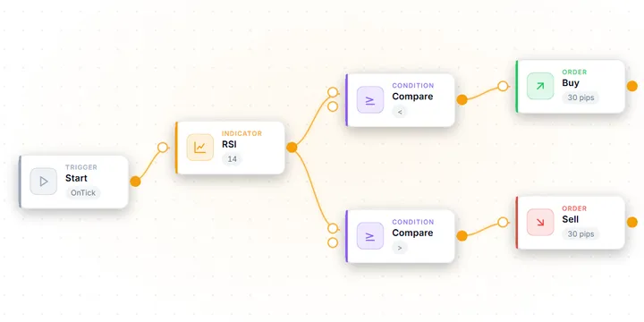Screen dimensions: 644x322
Task: Select the RSI node's input port
Action: click(163, 148)
